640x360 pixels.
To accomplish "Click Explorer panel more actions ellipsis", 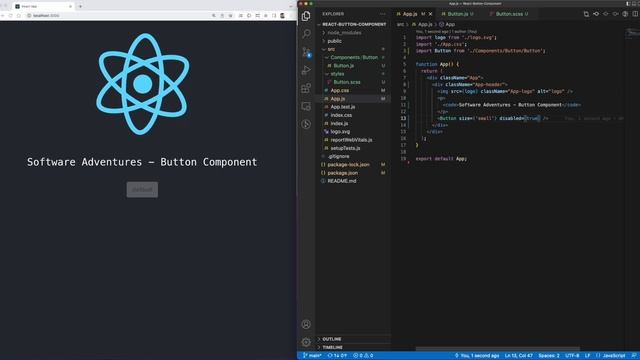I will (382, 14).
